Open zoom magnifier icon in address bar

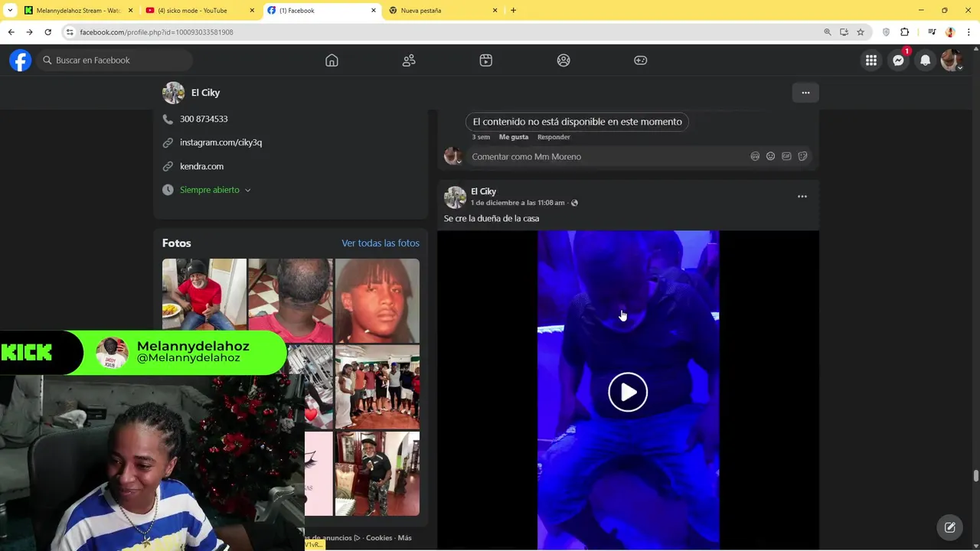(828, 32)
